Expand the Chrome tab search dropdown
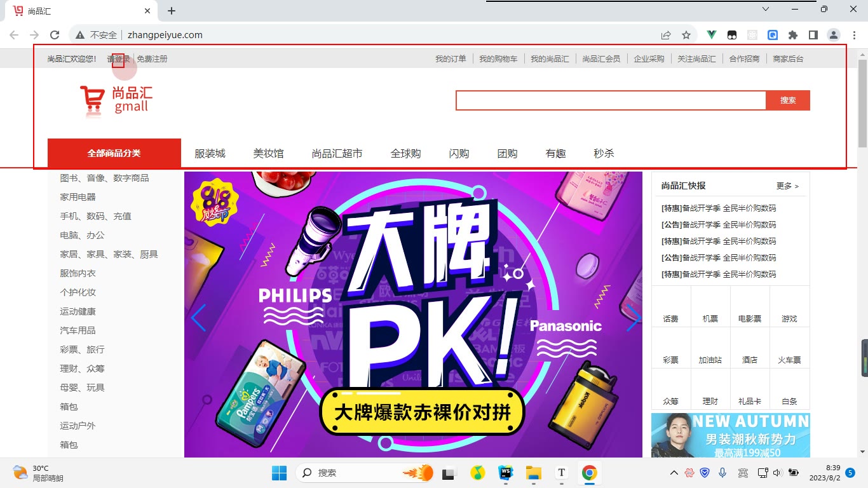This screenshot has width=868, height=488. [766, 10]
